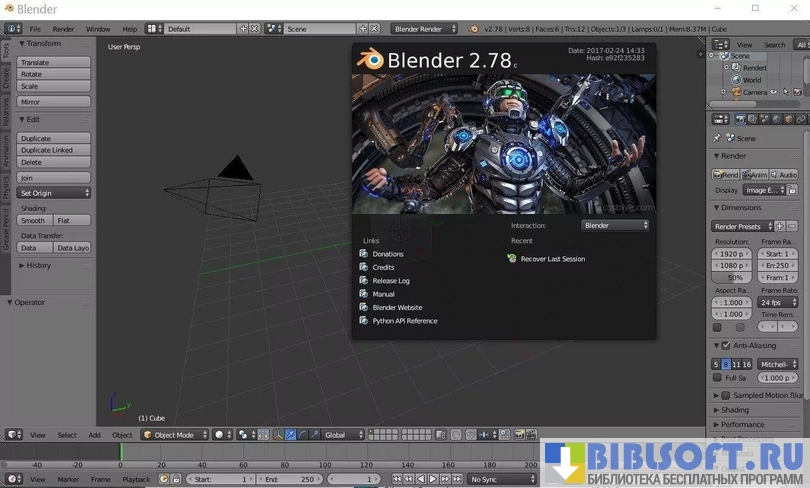Click the add new scene plus icon
Screen dimensions: 810x488
364,29
